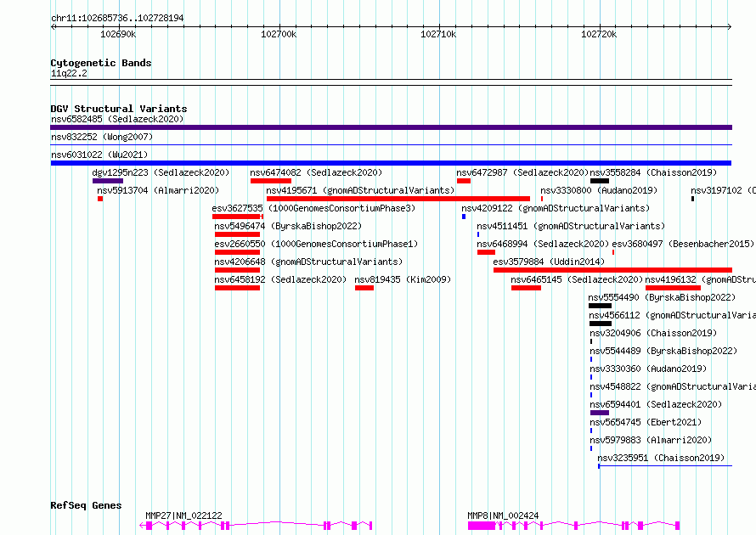
Task: Click the 102700k ruler position label
Action: tap(279, 34)
